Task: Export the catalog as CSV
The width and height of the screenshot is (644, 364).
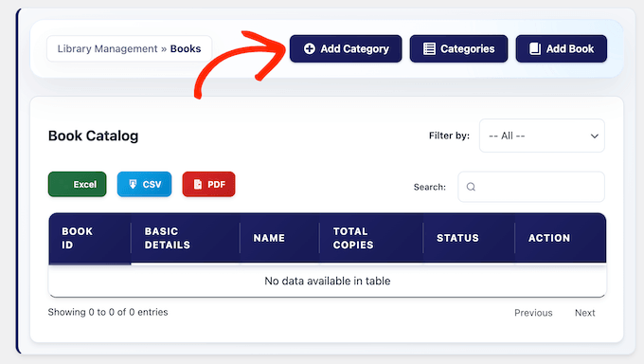Action: pos(144,184)
